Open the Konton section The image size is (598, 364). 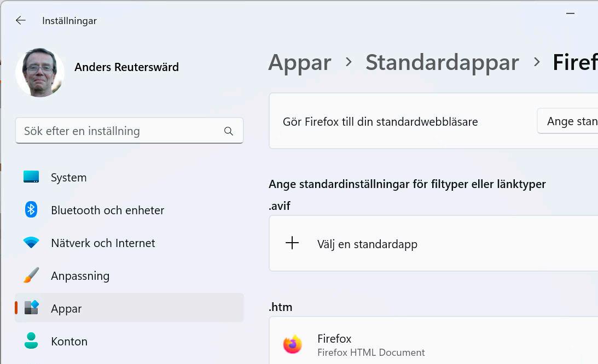coord(69,342)
